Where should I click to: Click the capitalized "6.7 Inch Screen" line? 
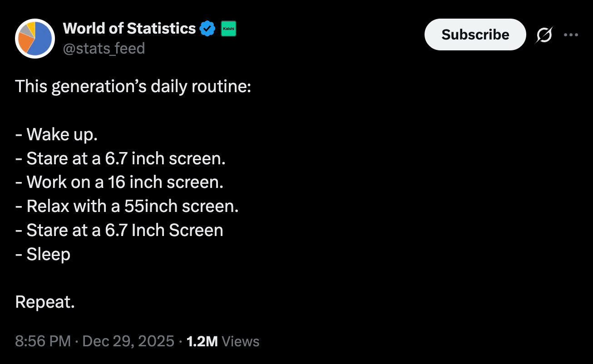click(x=119, y=230)
